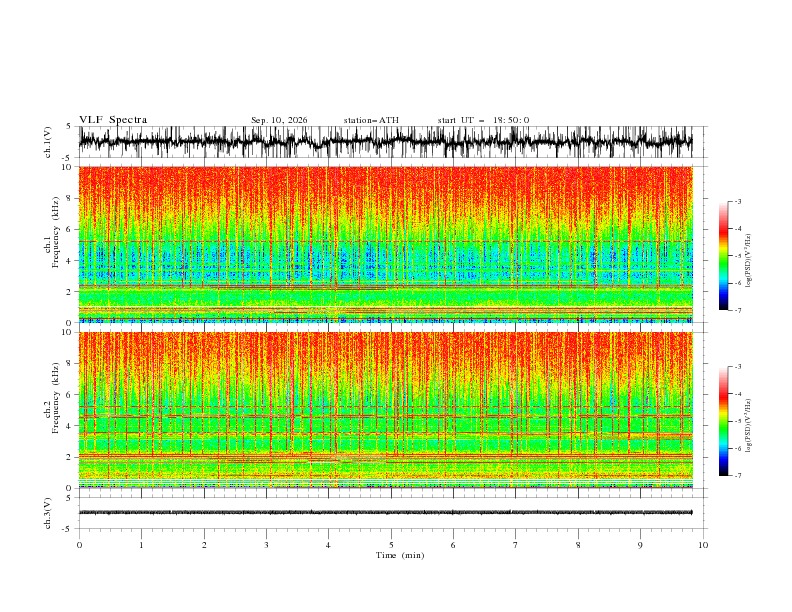Click the Time (min) axis label
Viewport: 792px width, 612px height.
coord(400,555)
